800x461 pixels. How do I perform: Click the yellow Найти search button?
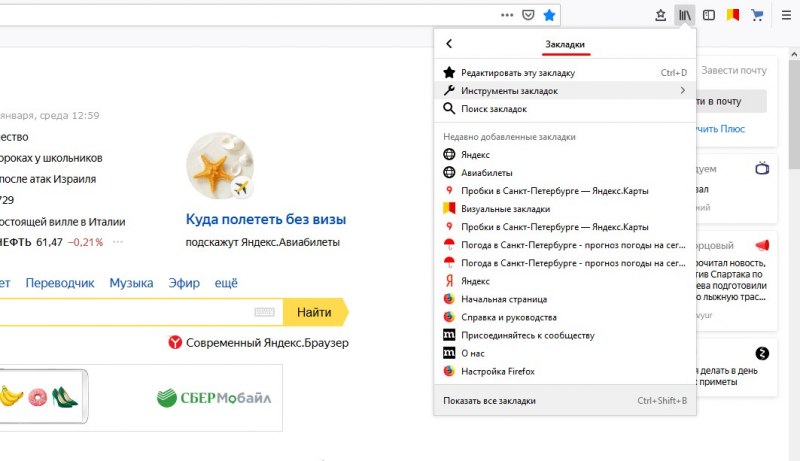[x=315, y=312]
